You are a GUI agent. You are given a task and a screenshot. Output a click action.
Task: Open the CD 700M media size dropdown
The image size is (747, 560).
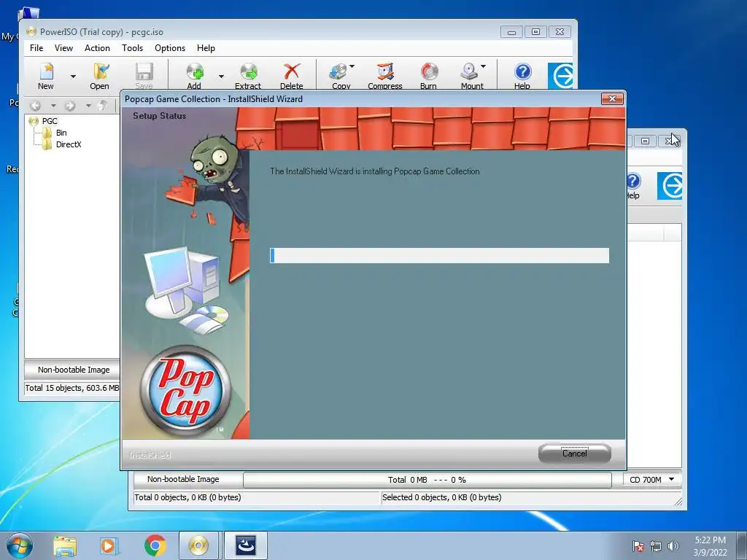(651, 480)
